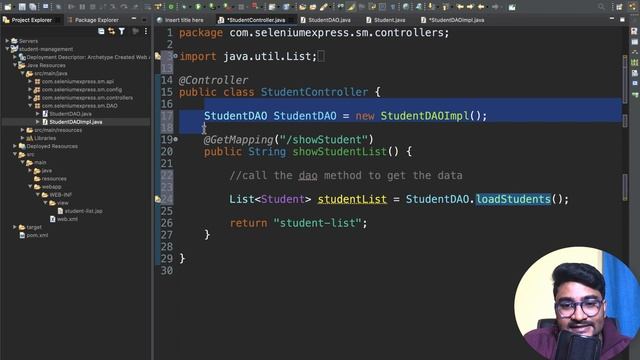
Task: Click the green Run play icon
Action: tap(198, 7)
